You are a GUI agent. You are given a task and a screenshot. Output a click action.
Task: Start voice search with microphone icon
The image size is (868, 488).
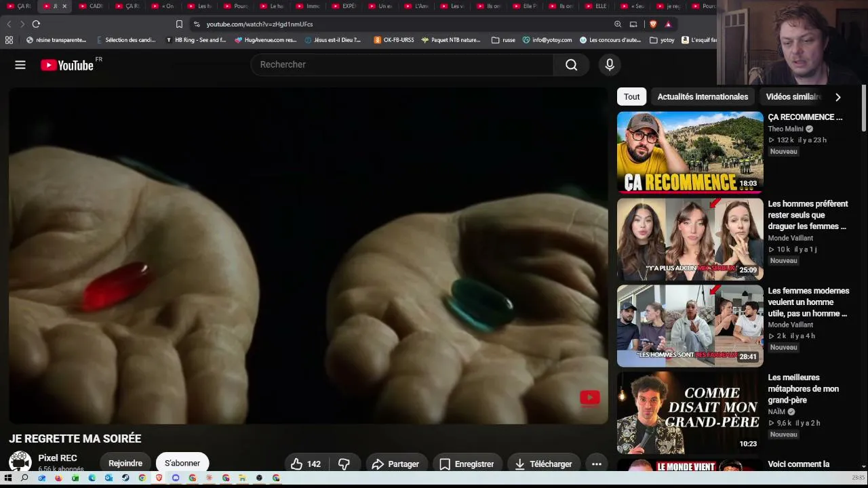point(610,65)
